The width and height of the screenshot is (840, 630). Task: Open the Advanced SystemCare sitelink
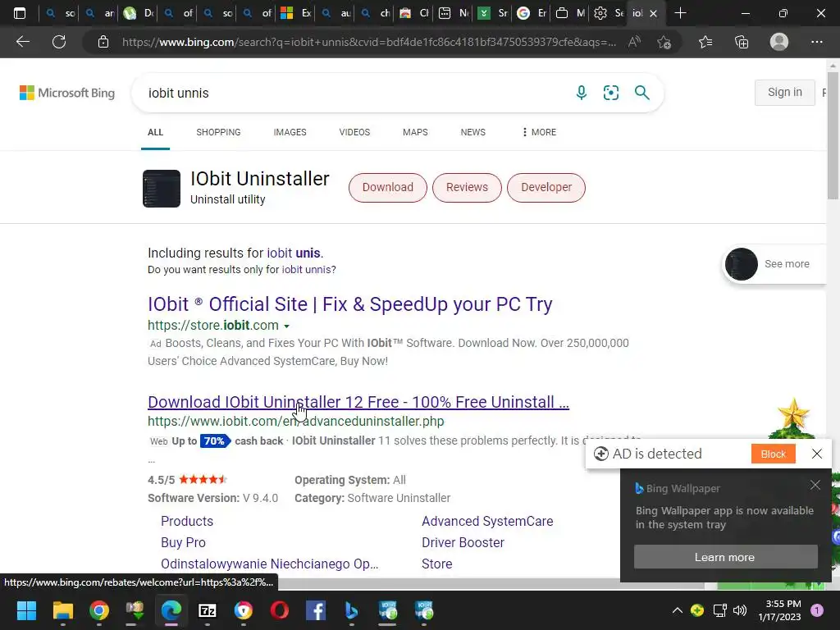point(487,521)
